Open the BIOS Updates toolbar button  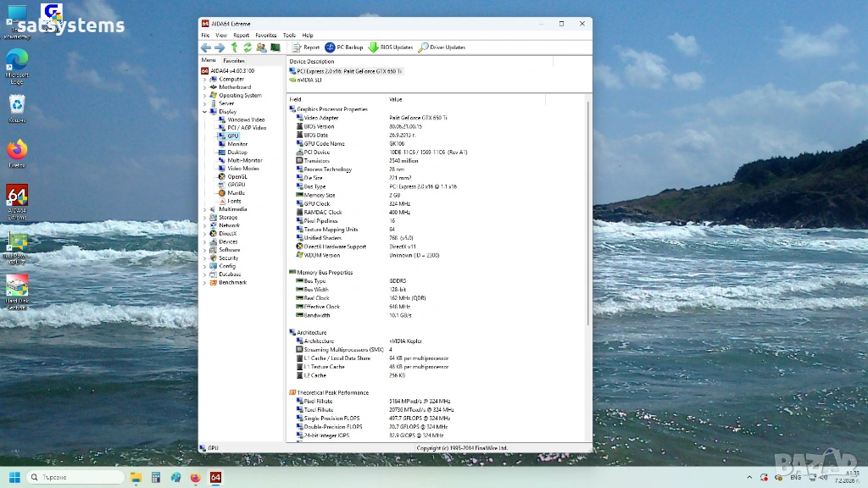[390, 47]
